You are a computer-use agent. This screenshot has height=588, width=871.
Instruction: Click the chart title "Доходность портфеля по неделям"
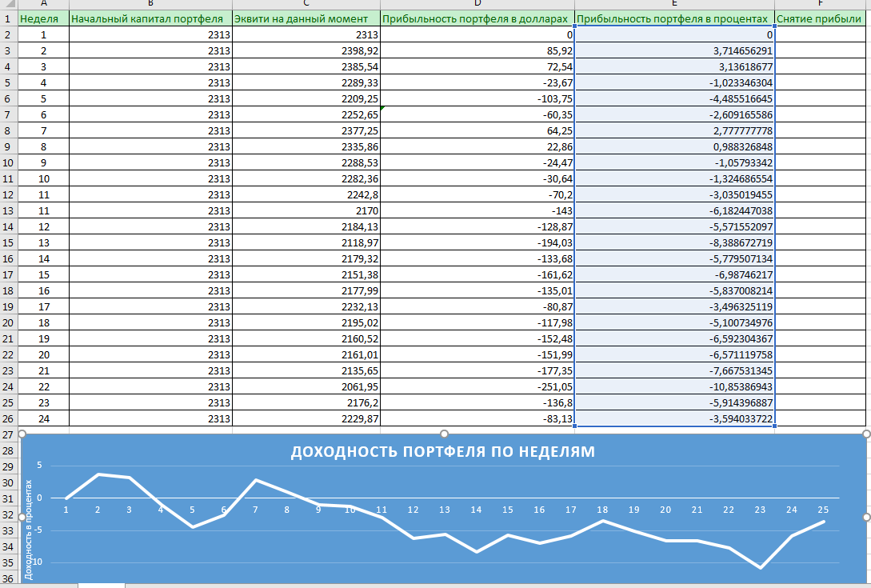click(442, 452)
